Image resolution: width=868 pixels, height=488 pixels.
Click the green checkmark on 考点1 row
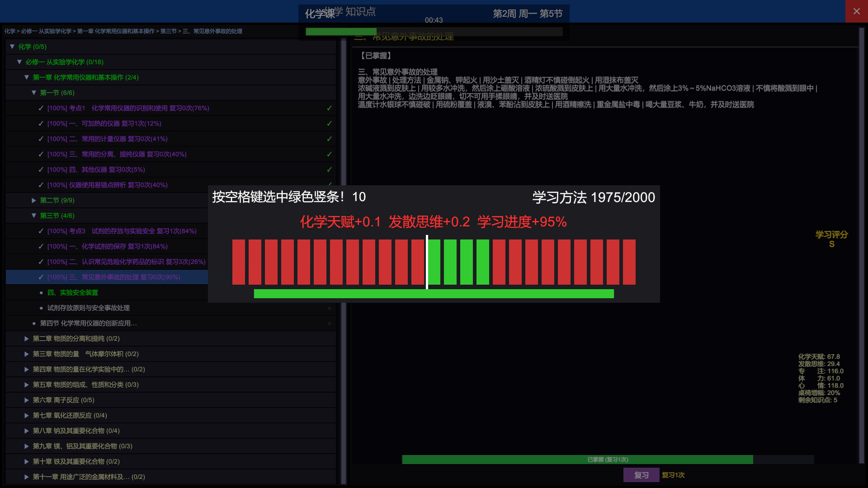click(x=329, y=108)
